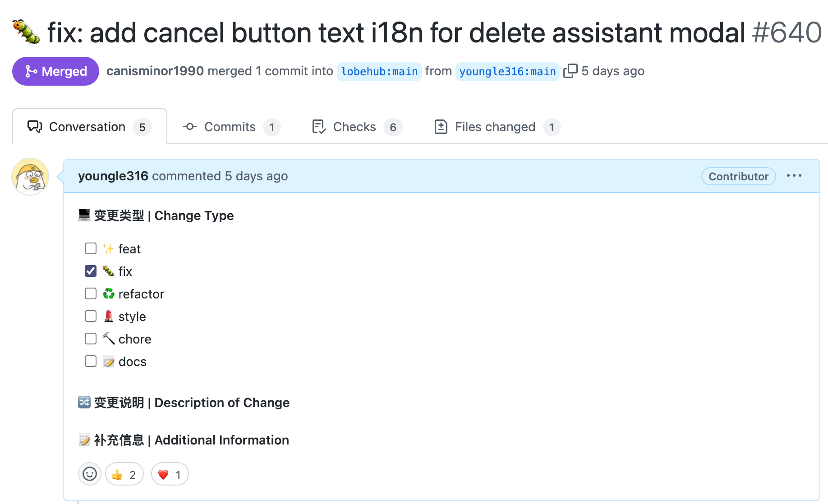Open the youngle316:main head branch link

tap(507, 71)
